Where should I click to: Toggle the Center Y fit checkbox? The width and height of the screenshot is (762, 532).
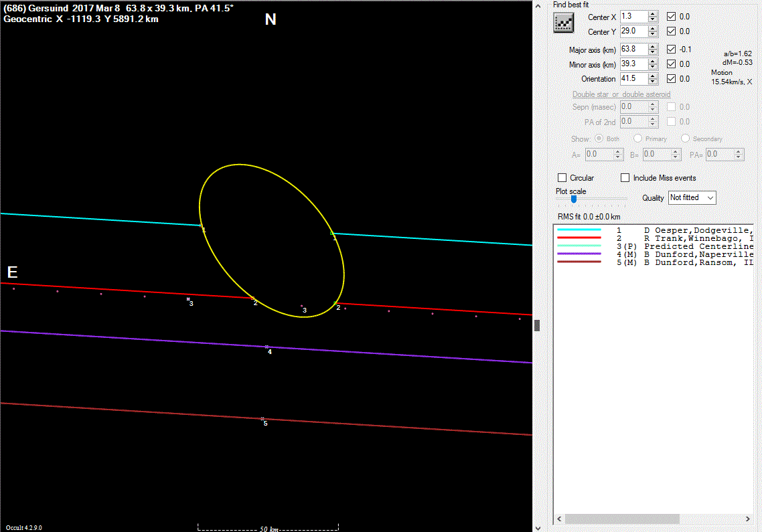pos(671,31)
